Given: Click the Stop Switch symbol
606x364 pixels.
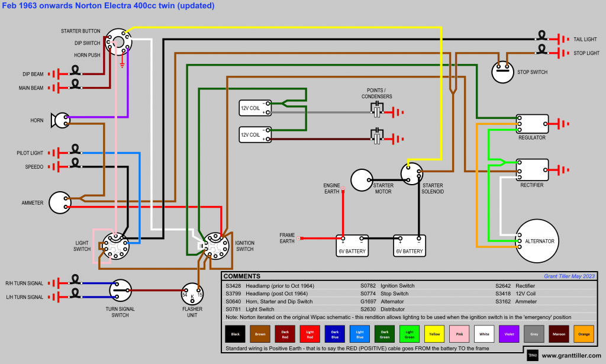Looking at the screenshot, I should 504,72.
